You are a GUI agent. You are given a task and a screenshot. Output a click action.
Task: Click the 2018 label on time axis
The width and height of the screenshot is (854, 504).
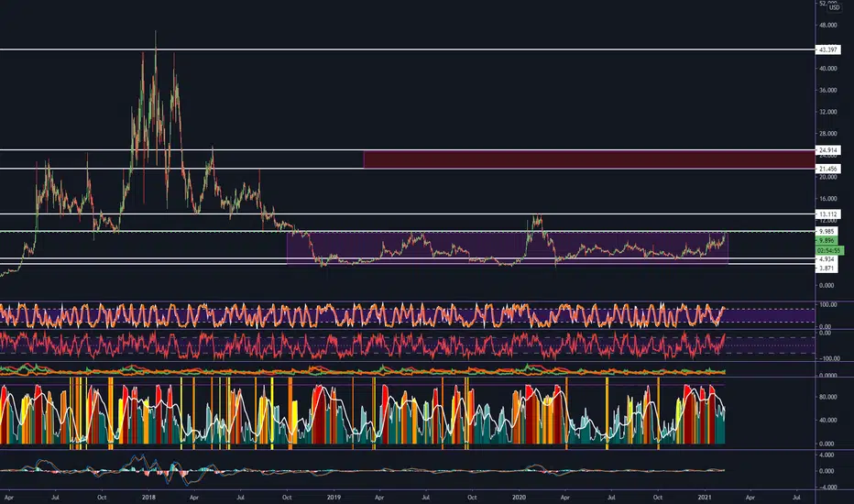click(148, 498)
